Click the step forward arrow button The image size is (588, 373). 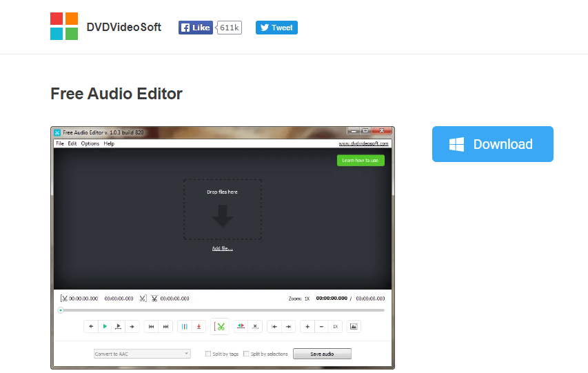point(132,327)
